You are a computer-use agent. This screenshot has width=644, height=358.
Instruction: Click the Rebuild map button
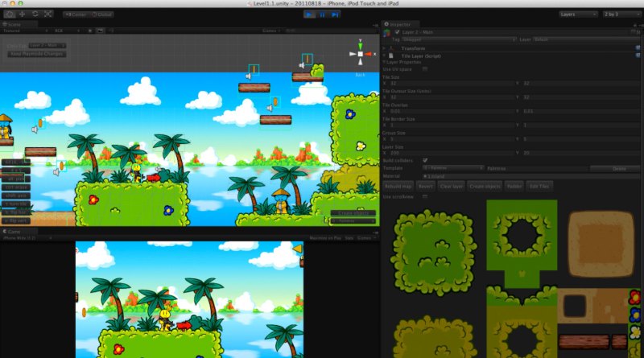pyautogui.click(x=398, y=187)
